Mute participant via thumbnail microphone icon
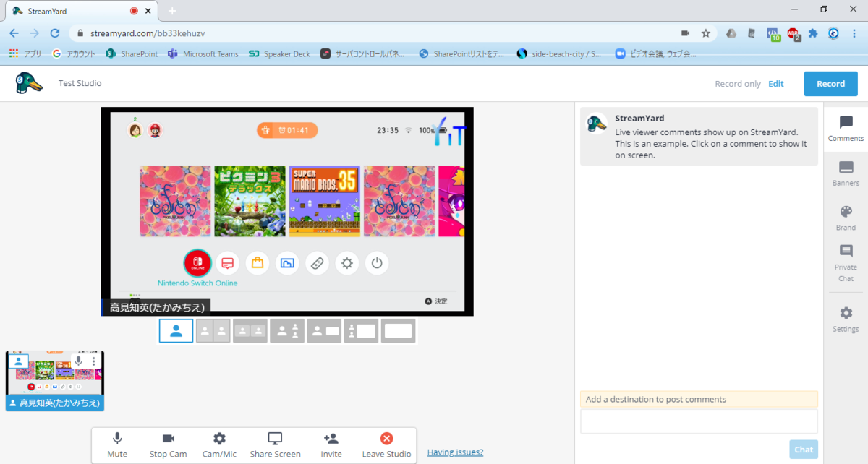The height and width of the screenshot is (464, 868). click(x=78, y=361)
